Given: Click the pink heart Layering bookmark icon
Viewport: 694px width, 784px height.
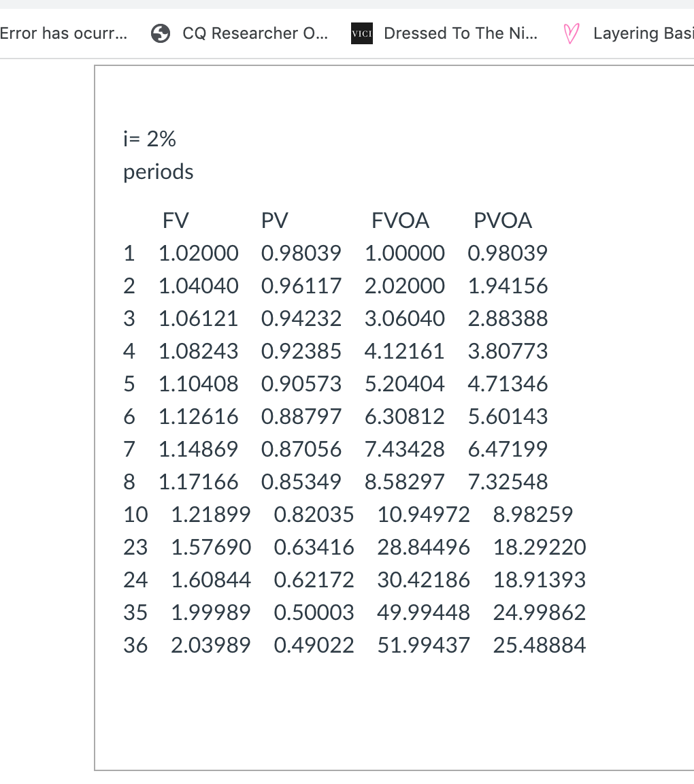Looking at the screenshot, I should (x=572, y=33).
